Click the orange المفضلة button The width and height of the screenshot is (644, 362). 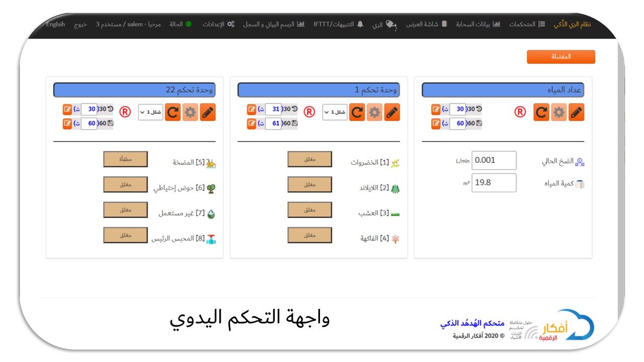tap(560, 57)
